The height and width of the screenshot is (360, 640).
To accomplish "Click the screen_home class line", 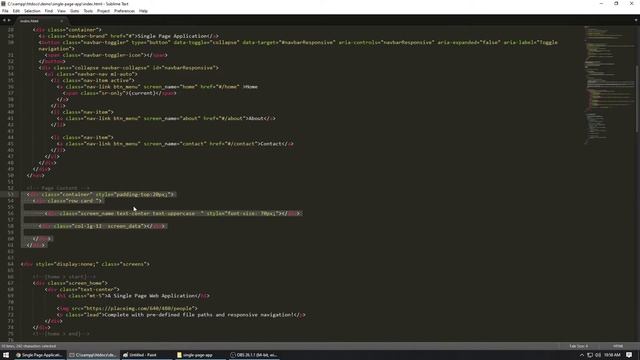I will point(70,283).
